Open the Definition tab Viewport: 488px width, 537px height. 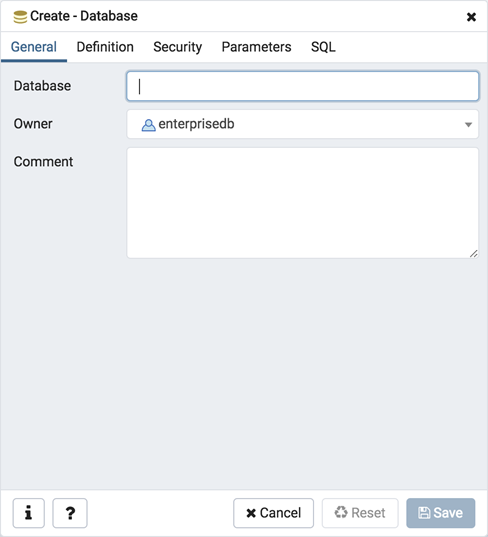105,47
